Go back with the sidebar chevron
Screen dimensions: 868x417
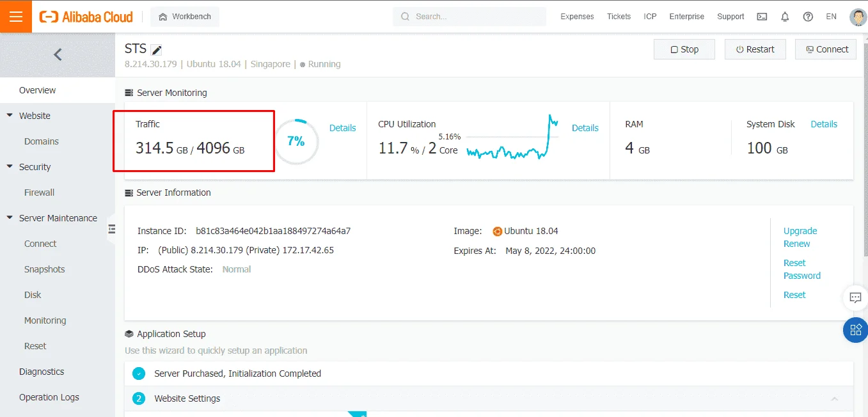click(x=58, y=55)
